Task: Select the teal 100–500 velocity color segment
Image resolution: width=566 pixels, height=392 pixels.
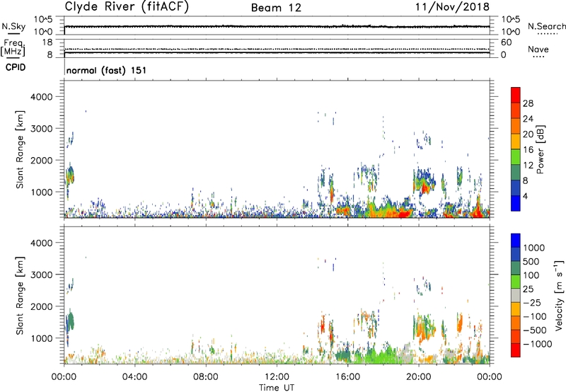Action: [x=516, y=268]
